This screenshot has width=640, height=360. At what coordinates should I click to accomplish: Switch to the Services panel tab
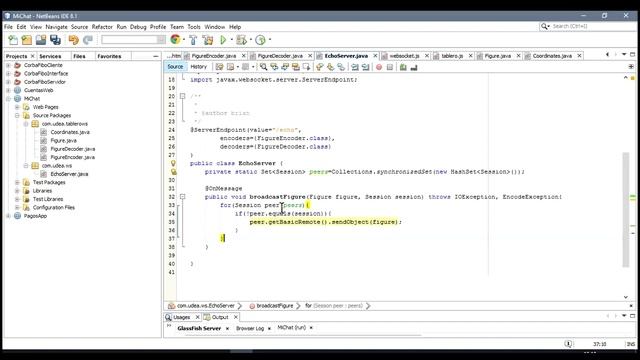click(50, 56)
